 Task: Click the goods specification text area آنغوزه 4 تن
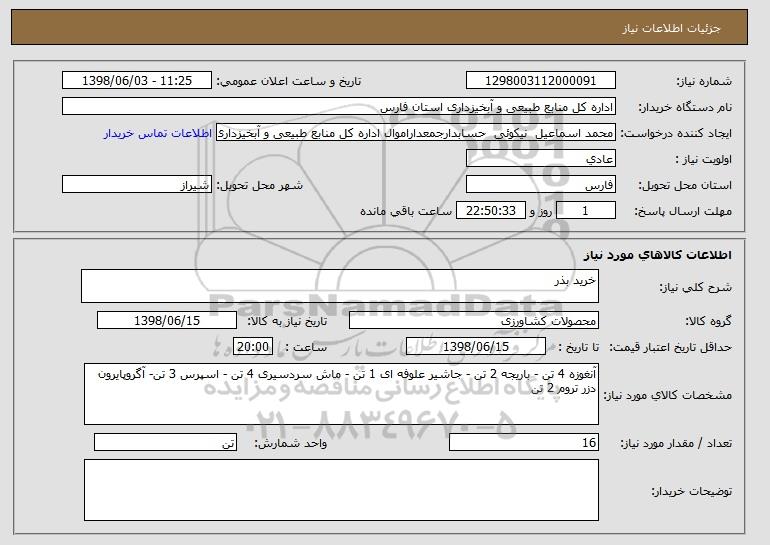point(341,394)
